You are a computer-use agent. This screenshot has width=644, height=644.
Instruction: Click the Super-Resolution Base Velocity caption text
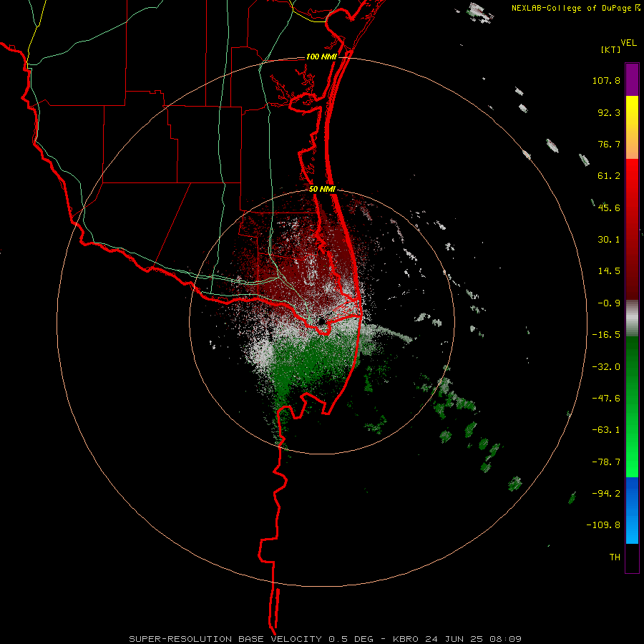tap(326, 639)
